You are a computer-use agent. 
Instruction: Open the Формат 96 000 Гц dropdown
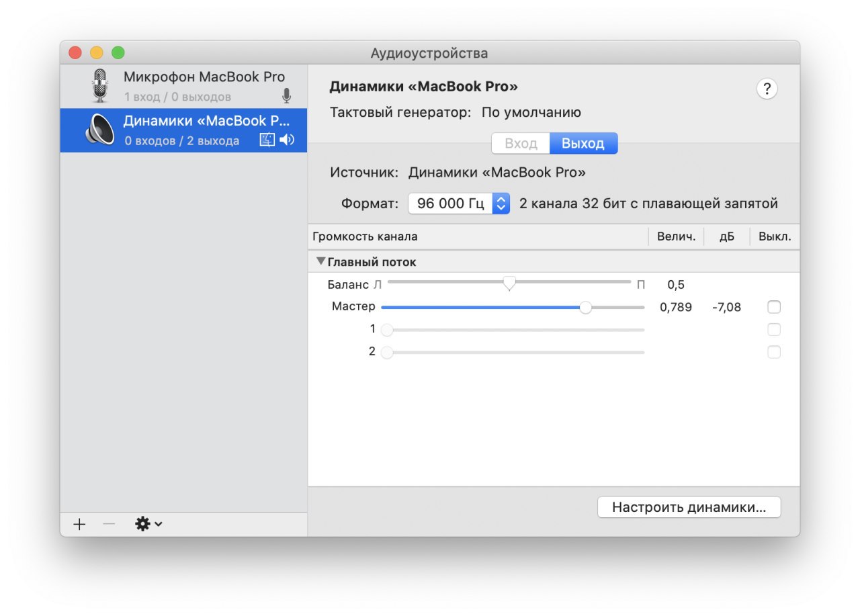pos(459,204)
